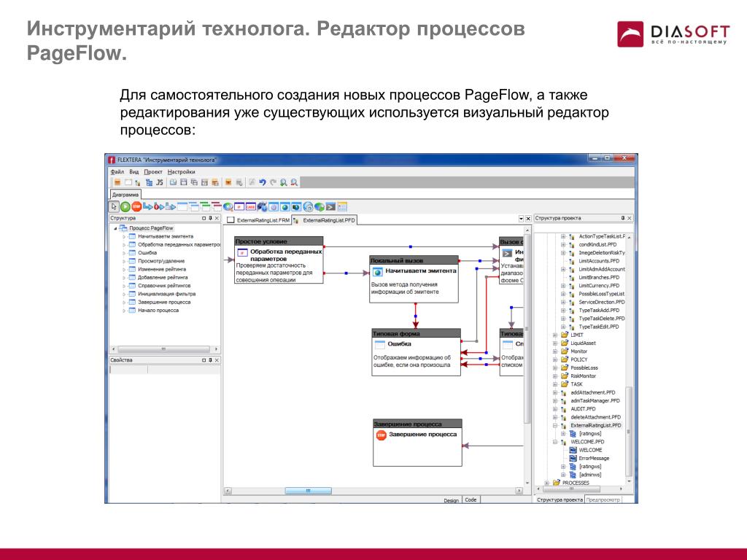
Task: Click the window with globe icon in diagram toolbar
Action: pyautogui.click(x=285, y=206)
